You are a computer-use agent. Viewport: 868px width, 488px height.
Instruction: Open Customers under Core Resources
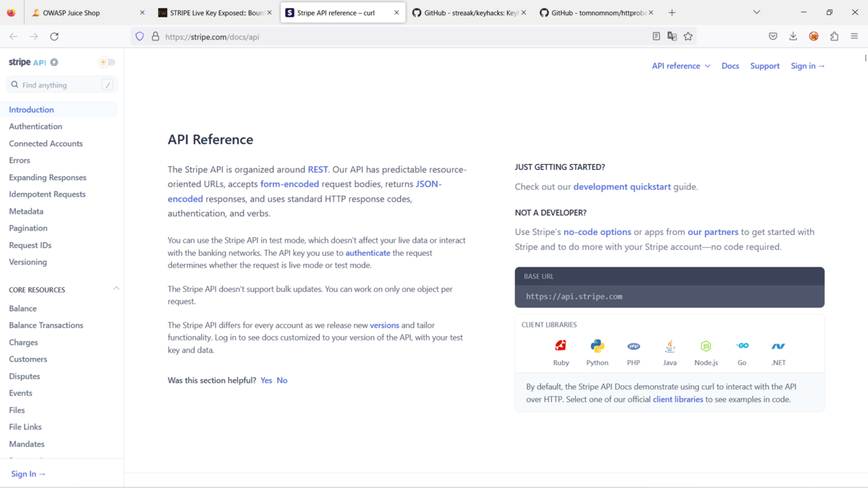pyautogui.click(x=28, y=359)
